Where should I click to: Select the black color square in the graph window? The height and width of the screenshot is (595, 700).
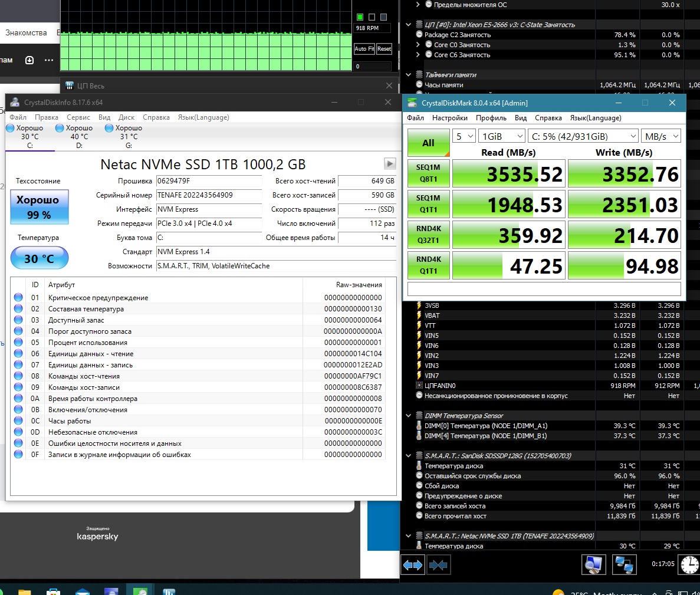372,17
